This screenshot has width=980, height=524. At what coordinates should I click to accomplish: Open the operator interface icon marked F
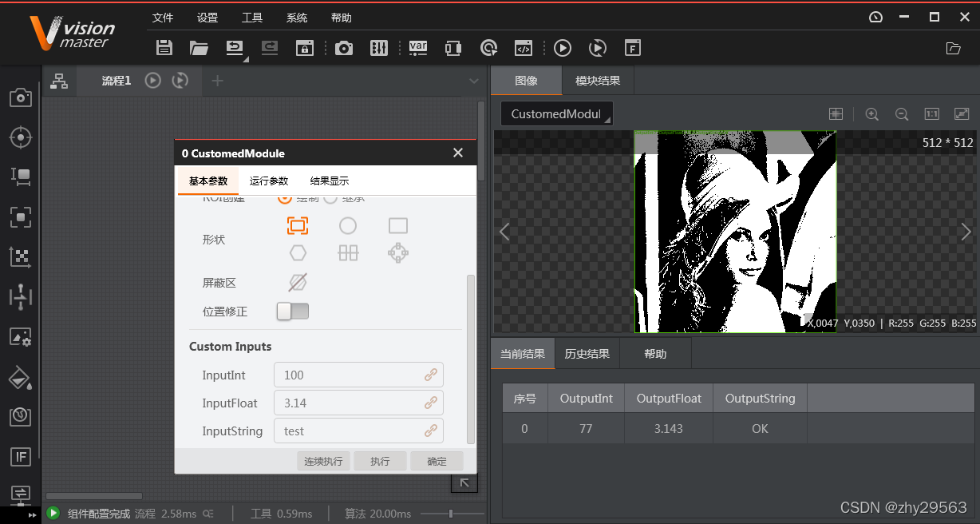[x=632, y=48]
